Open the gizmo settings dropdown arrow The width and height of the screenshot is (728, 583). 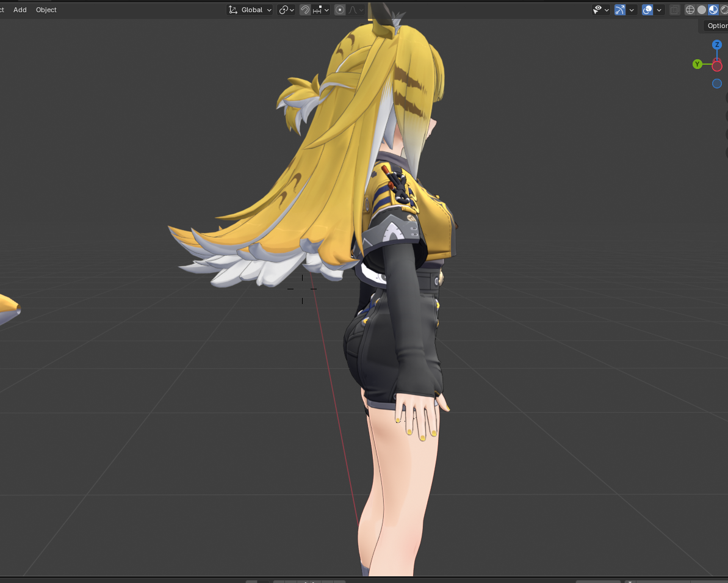(x=632, y=10)
